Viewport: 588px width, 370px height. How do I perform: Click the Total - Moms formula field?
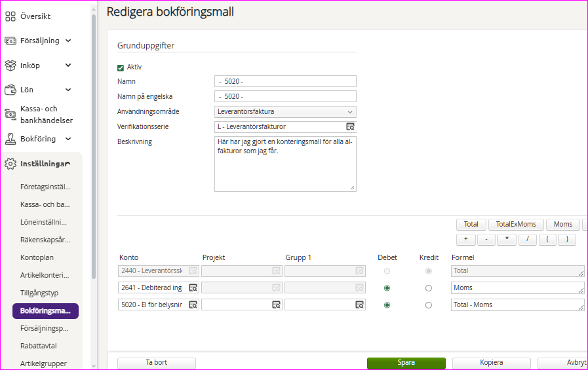[x=517, y=305]
